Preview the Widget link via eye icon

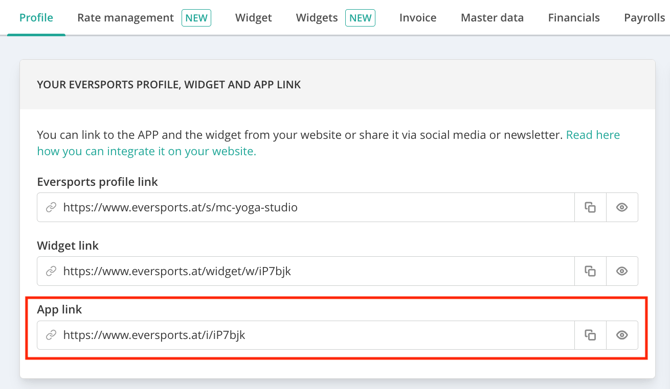(622, 271)
